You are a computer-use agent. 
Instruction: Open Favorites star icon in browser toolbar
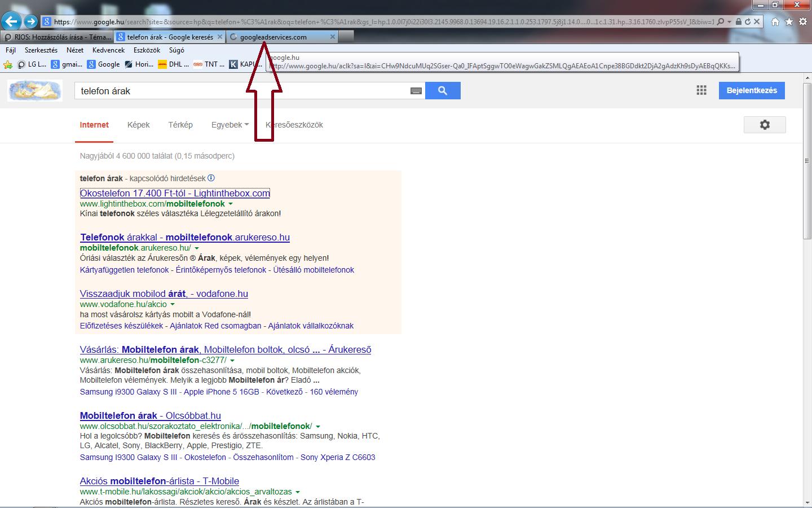coord(789,21)
